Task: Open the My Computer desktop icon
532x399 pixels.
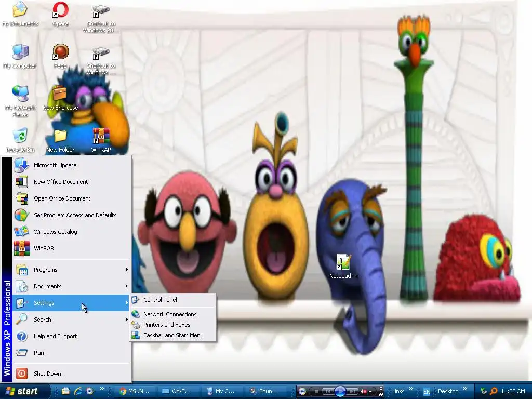Action: click(20, 56)
